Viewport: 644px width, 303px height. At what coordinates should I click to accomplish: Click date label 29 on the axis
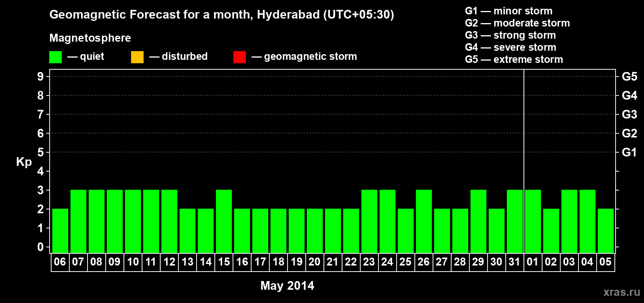point(478,262)
